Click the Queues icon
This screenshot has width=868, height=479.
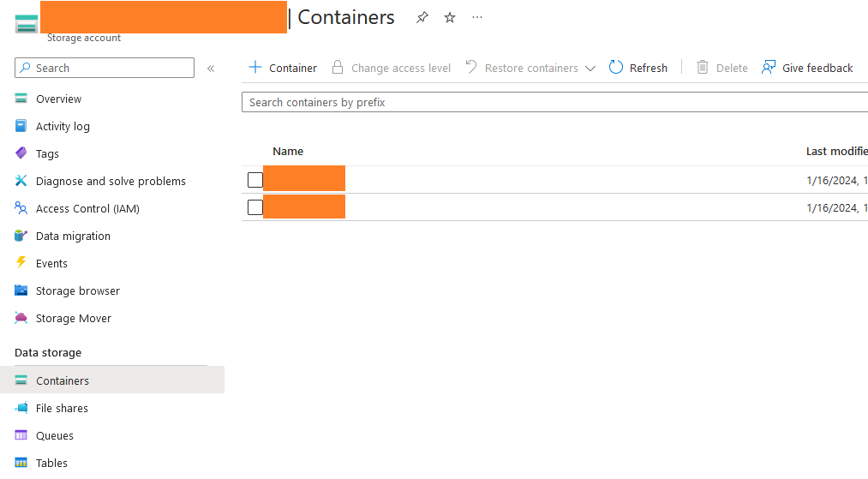(21, 436)
